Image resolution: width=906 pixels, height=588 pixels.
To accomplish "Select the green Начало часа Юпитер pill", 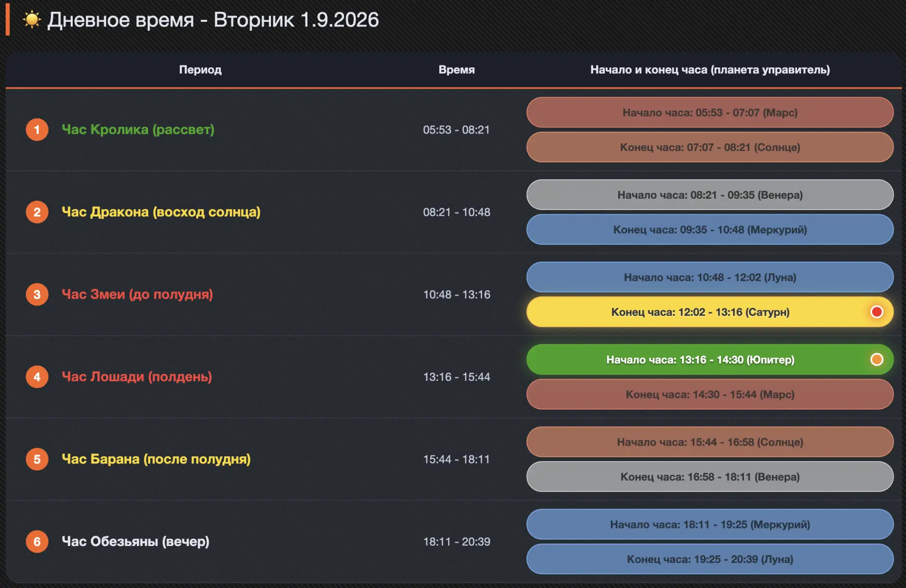I will [710, 360].
